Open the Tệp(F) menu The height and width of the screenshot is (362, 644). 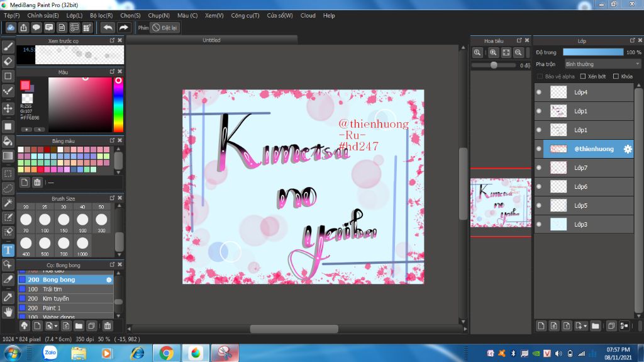[x=11, y=15]
